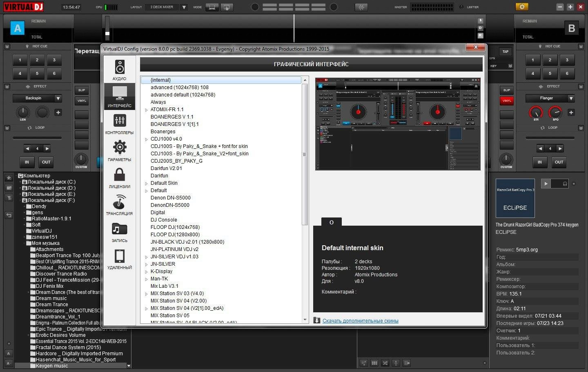Open the Трансляция config tab

pos(120,204)
